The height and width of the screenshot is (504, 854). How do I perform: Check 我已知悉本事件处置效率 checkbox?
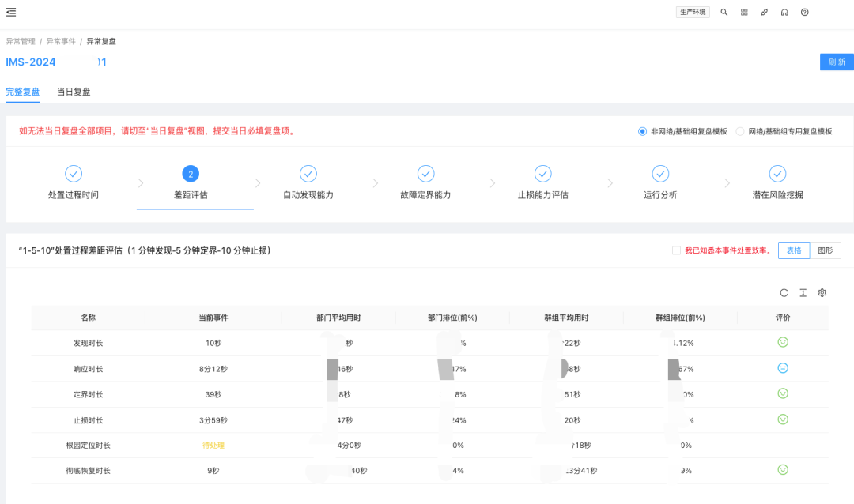[x=676, y=250]
